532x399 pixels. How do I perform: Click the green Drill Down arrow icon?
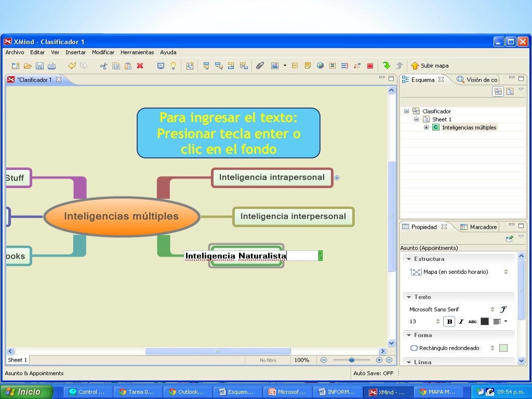point(387,65)
